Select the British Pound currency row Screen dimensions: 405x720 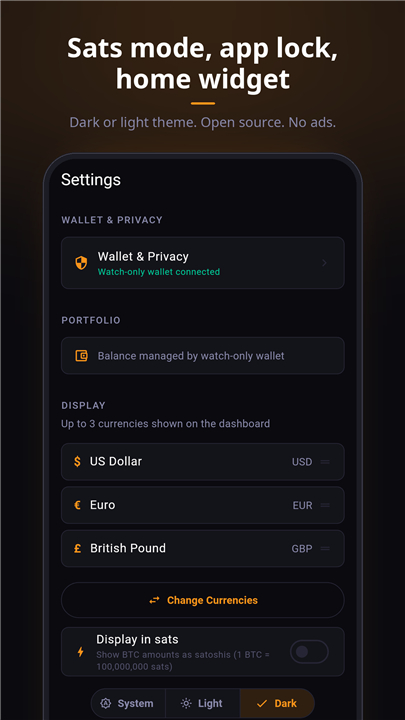pos(202,548)
